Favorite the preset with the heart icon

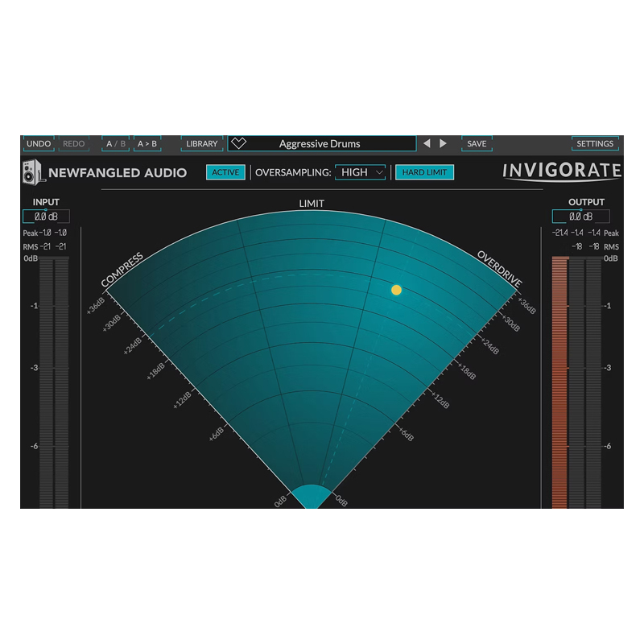tap(238, 143)
